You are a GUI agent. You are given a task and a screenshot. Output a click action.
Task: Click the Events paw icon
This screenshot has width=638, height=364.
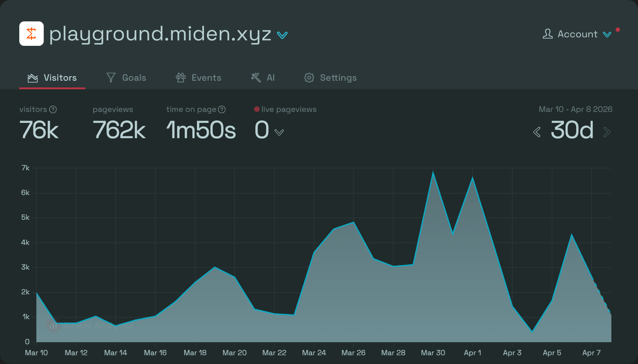click(x=181, y=77)
